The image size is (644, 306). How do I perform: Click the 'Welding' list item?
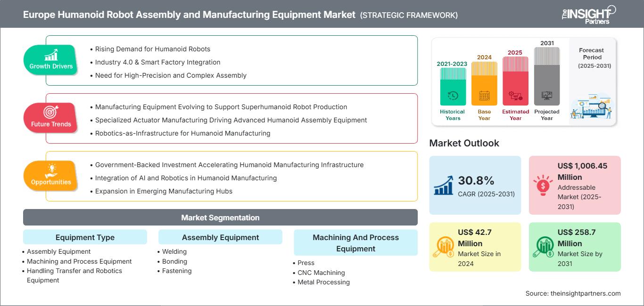tap(174, 251)
